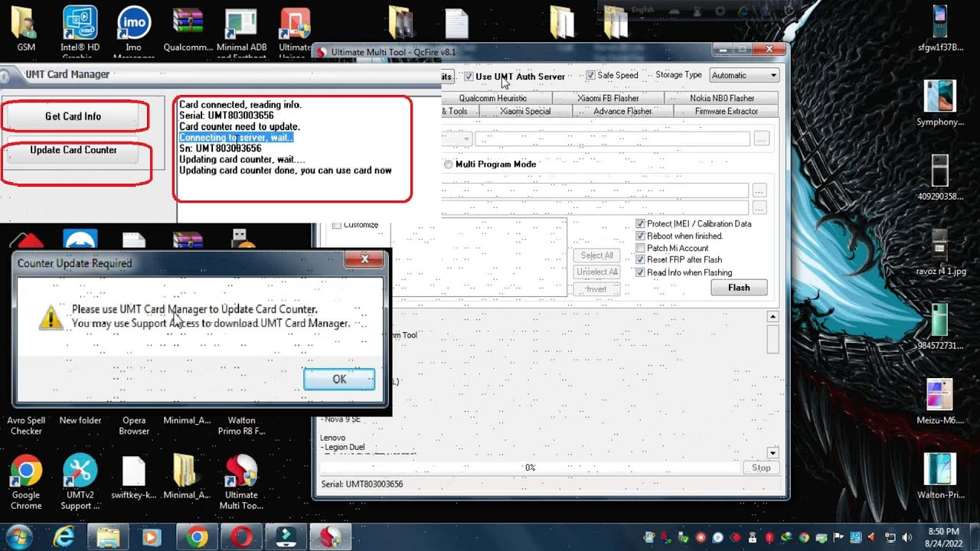Open the Storage Type Automatic dropdown
Viewport: 980px width, 551px height.
click(x=744, y=75)
